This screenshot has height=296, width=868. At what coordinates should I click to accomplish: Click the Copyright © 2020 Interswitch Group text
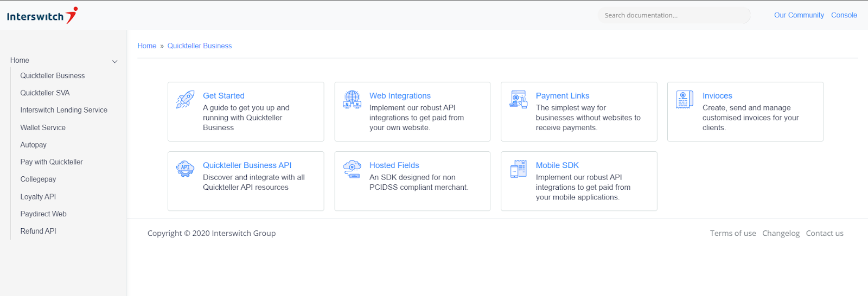(x=212, y=233)
